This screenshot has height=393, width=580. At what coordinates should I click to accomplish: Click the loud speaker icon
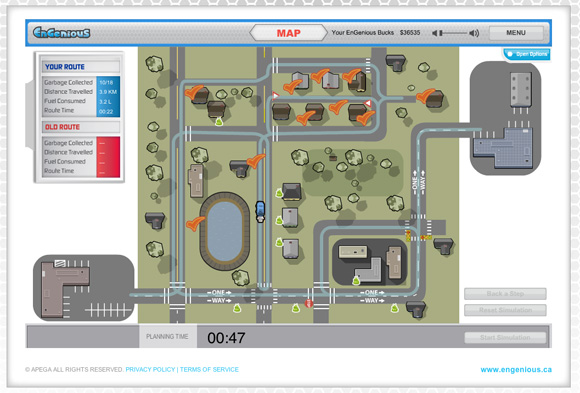[x=474, y=33]
